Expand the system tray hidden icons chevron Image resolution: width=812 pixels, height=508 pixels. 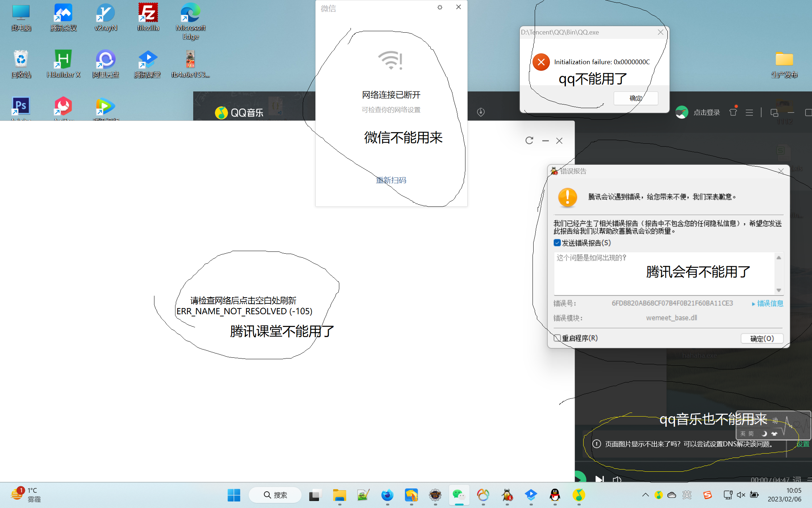pos(646,495)
